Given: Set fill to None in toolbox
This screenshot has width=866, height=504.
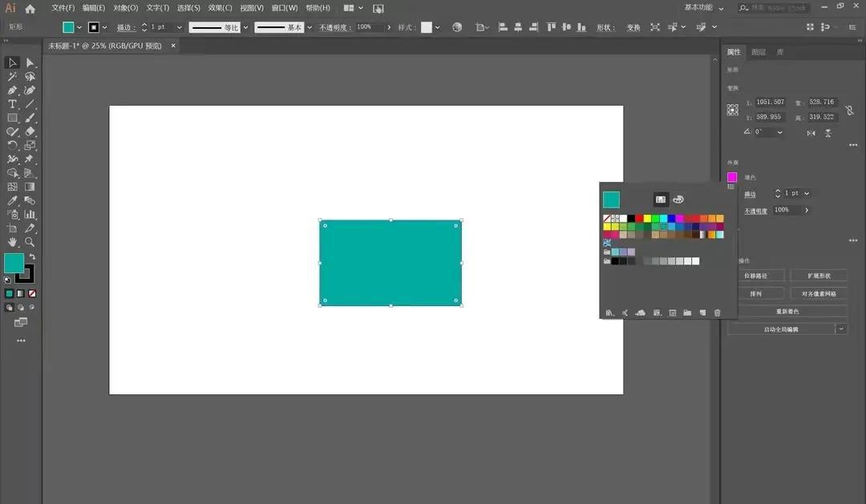Looking at the screenshot, I should [32, 293].
